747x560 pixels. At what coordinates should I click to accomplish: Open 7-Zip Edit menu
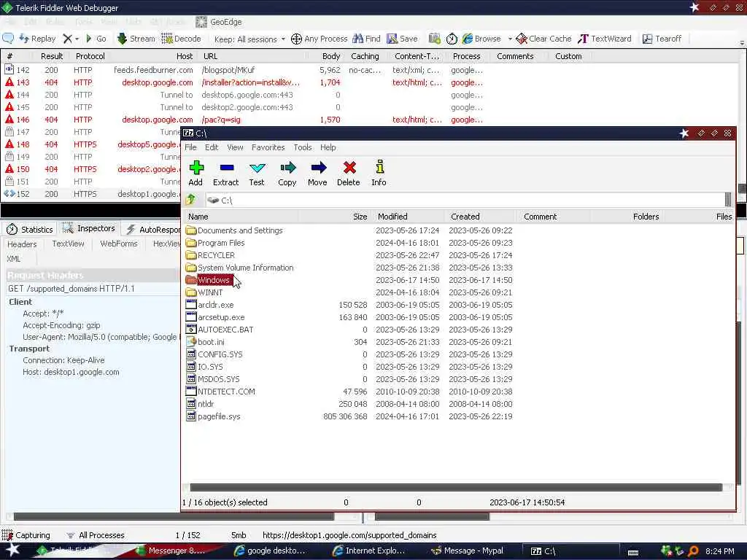(x=212, y=147)
